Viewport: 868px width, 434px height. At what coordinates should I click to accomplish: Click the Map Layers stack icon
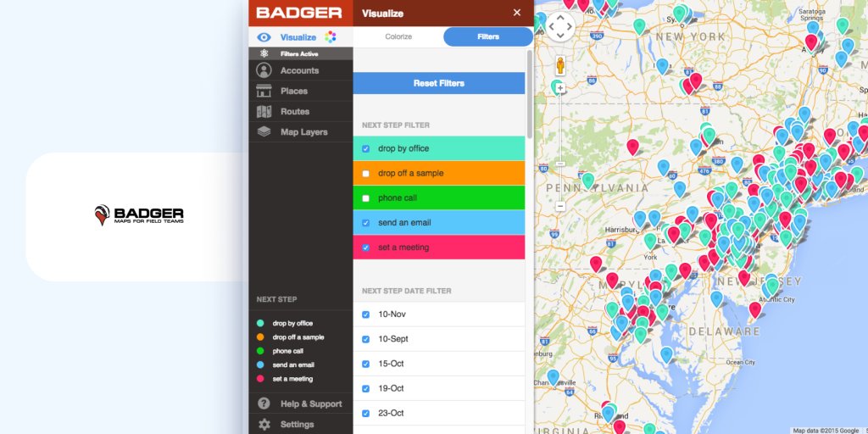(x=264, y=131)
